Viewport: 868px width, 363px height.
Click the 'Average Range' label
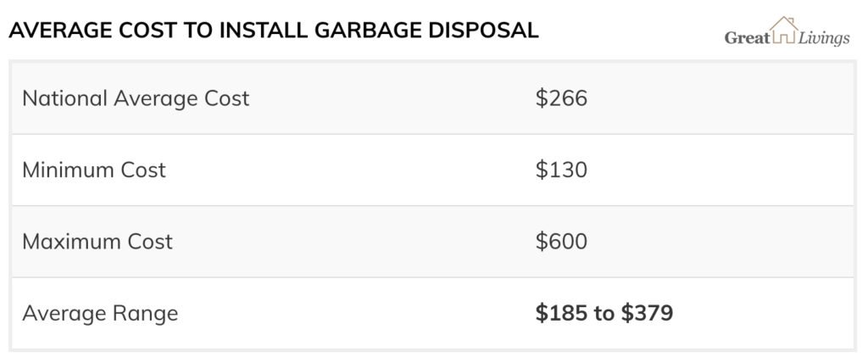100,314
